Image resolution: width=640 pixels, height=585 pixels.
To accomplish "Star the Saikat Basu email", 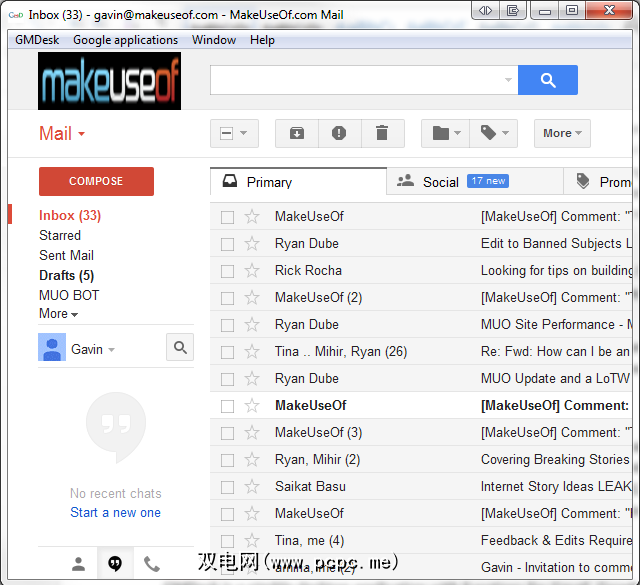I will pyautogui.click(x=252, y=487).
